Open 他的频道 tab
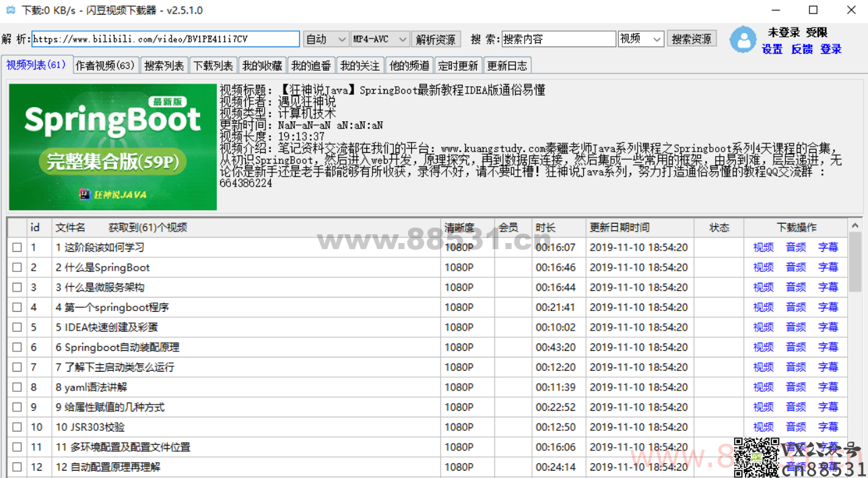The width and height of the screenshot is (868, 478). click(x=409, y=65)
